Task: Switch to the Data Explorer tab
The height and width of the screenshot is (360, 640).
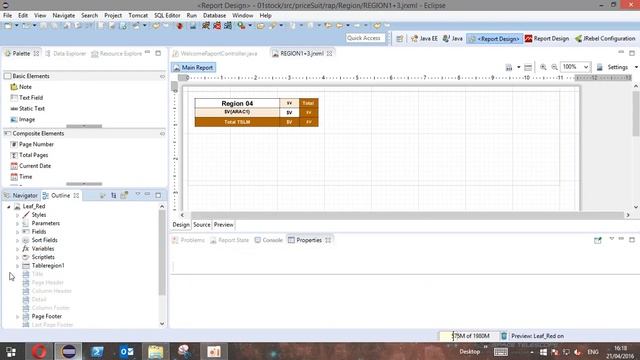Action: (x=65, y=53)
